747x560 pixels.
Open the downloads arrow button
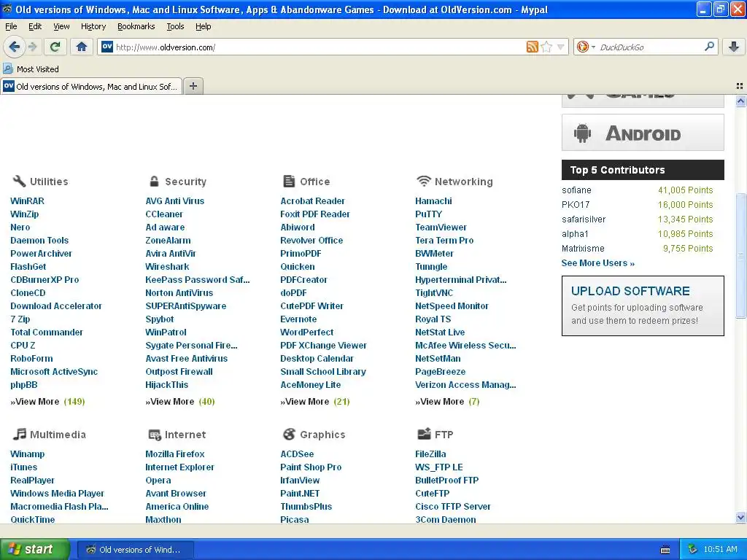pyautogui.click(x=734, y=47)
